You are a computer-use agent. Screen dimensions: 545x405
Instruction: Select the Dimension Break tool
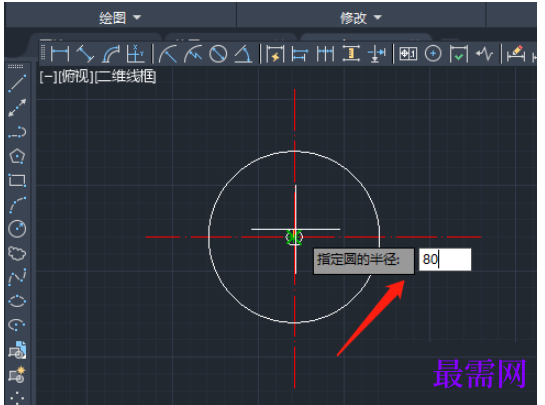[x=376, y=54]
